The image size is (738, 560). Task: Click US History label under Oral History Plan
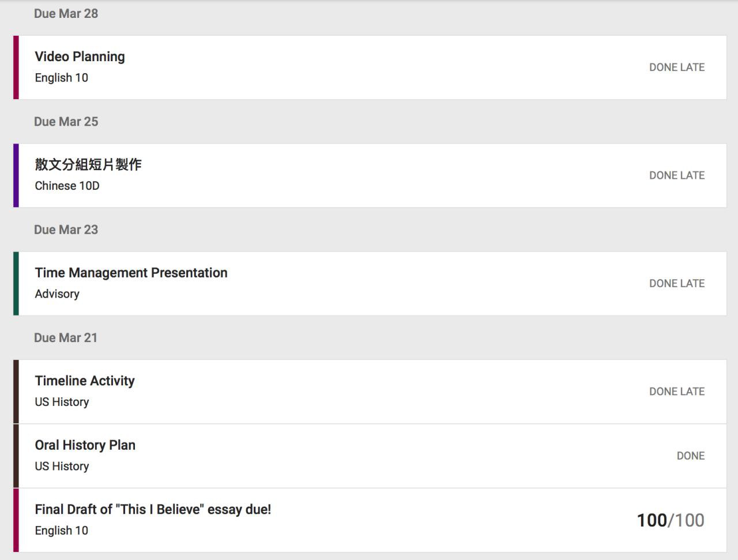(x=62, y=466)
